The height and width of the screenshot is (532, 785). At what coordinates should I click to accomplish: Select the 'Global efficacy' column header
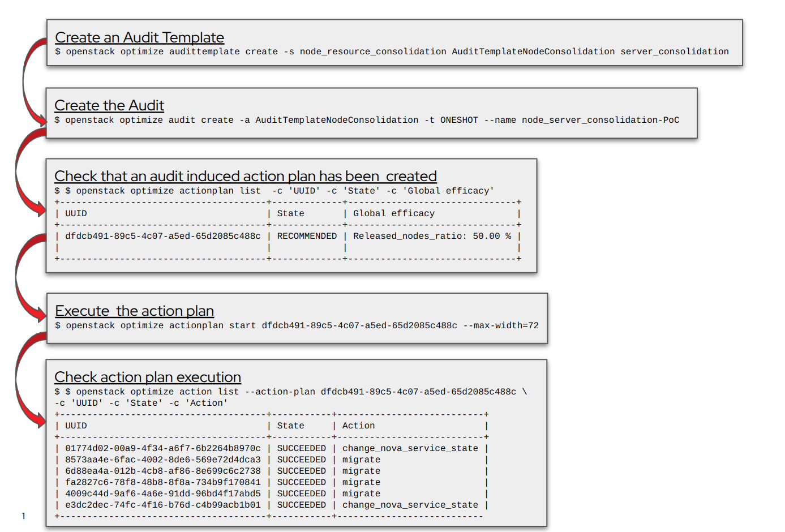[394, 213]
